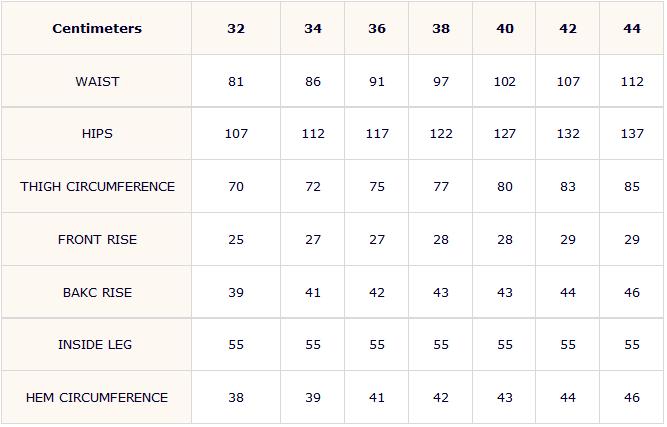Select the size 44 column header
The width and height of the screenshot is (667, 427).
[x=632, y=28]
